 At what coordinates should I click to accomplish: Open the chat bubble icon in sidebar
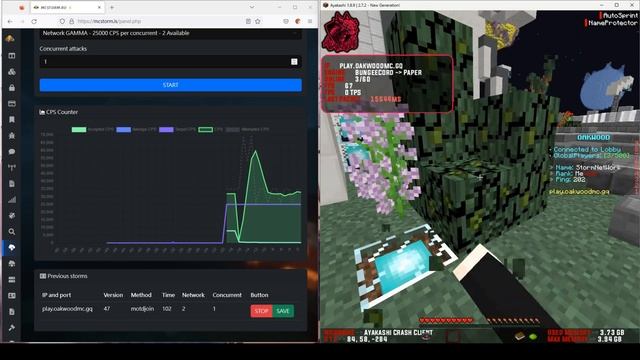point(12,151)
